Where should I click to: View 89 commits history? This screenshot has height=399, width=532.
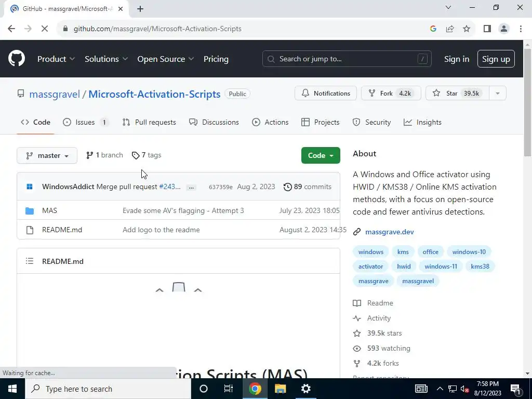pyautogui.click(x=308, y=187)
